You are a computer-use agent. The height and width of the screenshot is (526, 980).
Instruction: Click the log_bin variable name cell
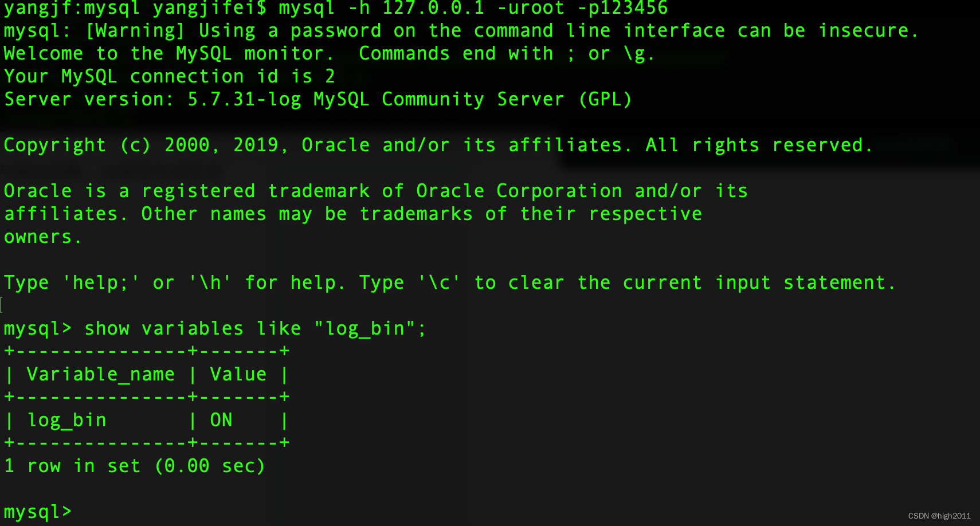pos(67,419)
